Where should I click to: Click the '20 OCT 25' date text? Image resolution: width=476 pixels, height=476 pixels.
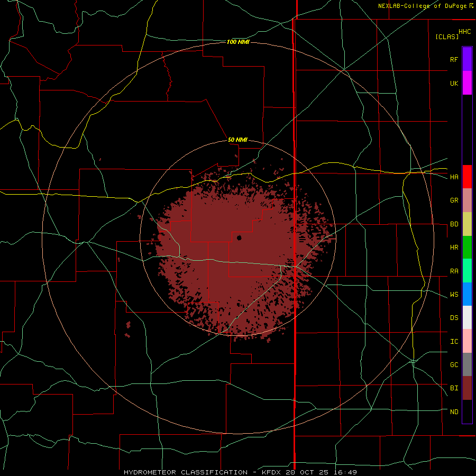307,472
